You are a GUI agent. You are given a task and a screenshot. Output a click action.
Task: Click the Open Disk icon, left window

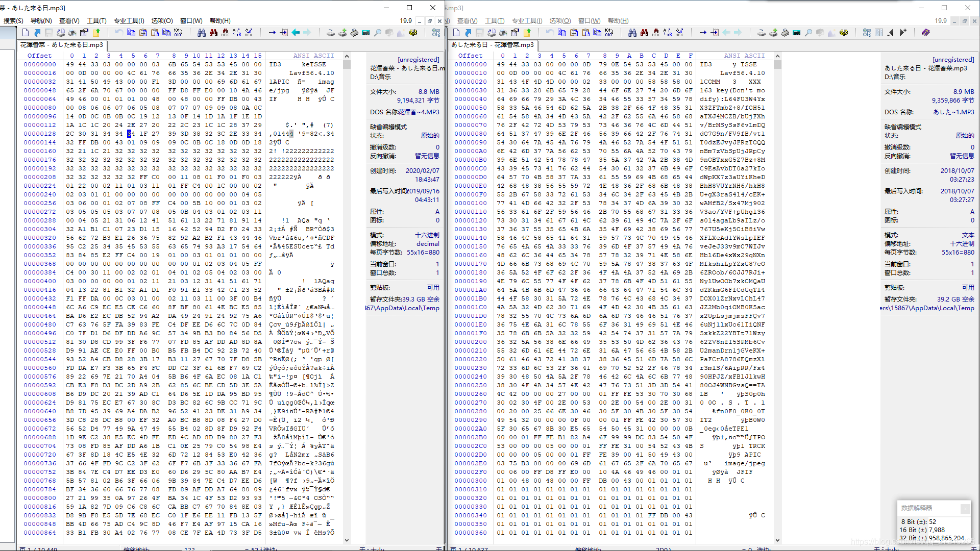[330, 33]
